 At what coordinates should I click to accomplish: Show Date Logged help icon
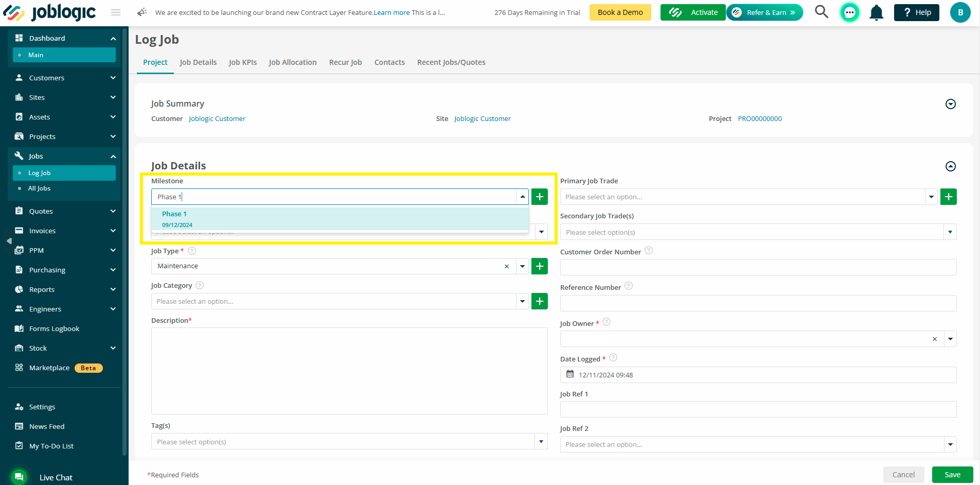(x=613, y=357)
